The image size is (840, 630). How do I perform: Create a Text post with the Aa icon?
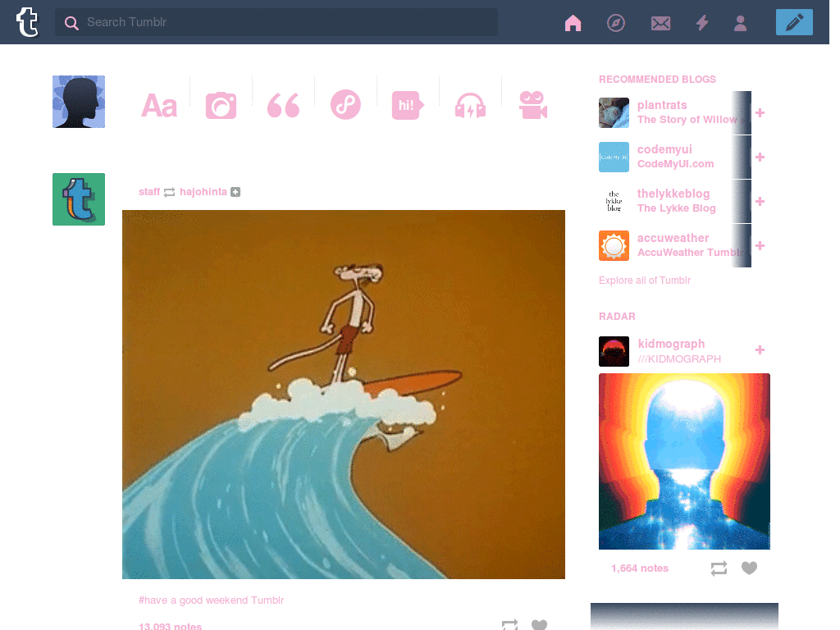[x=159, y=106]
